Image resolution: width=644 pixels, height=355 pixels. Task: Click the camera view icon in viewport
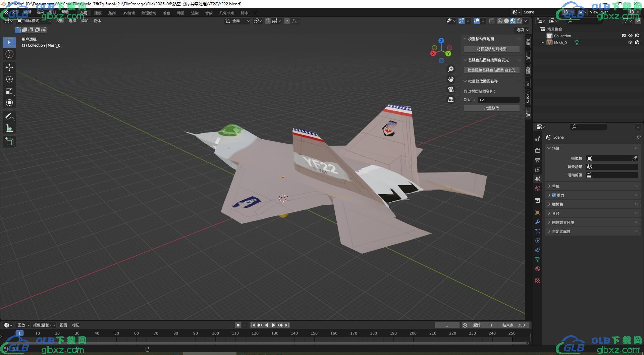451,89
